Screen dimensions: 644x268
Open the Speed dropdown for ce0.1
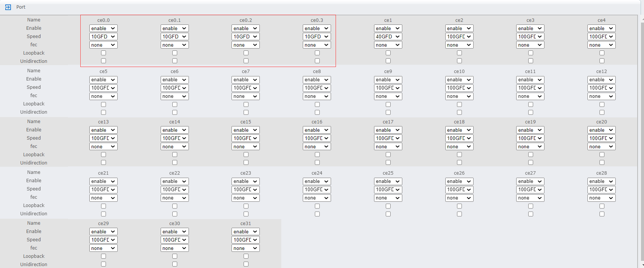tap(175, 37)
